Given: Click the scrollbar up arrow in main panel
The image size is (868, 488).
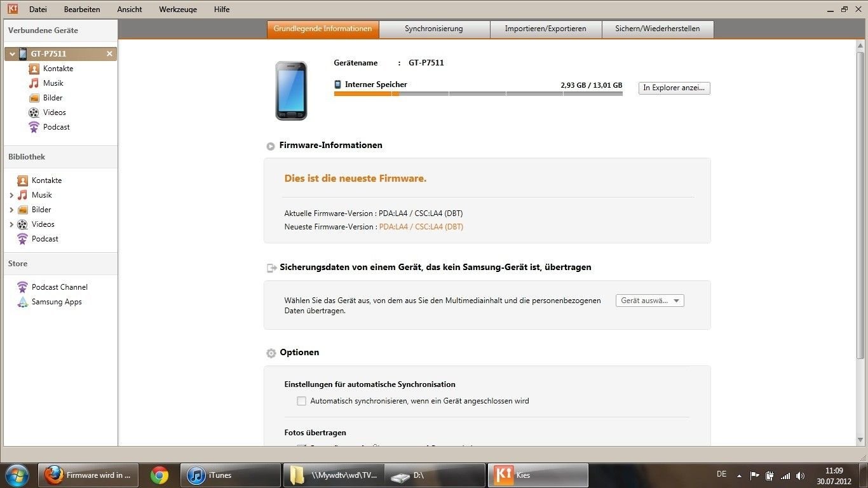Looking at the screenshot, I should [x=860, y=44].
